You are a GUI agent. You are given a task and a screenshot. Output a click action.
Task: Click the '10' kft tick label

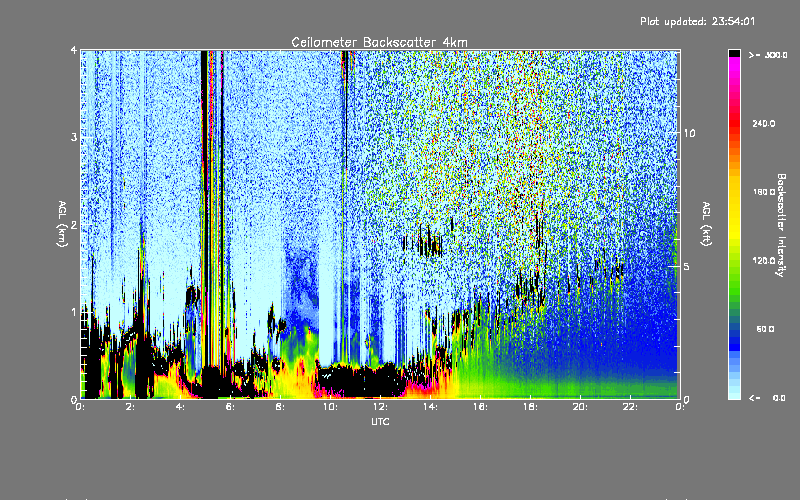click(x=689, y=133)
